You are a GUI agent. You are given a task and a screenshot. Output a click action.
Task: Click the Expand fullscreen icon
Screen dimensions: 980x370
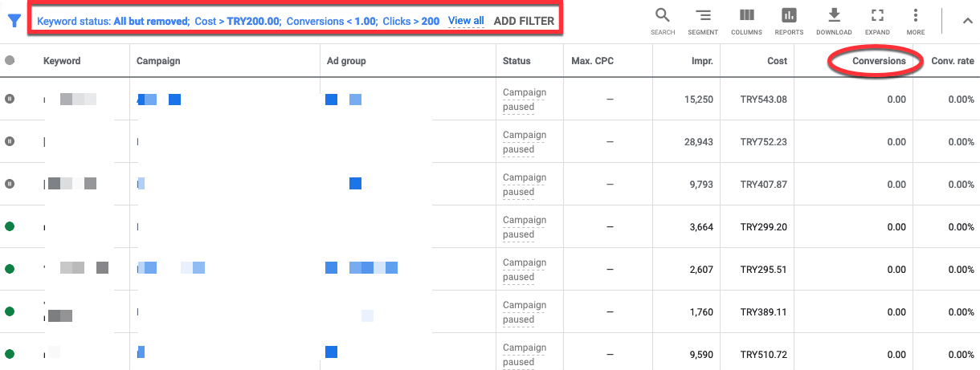click(x=877, y=21)
